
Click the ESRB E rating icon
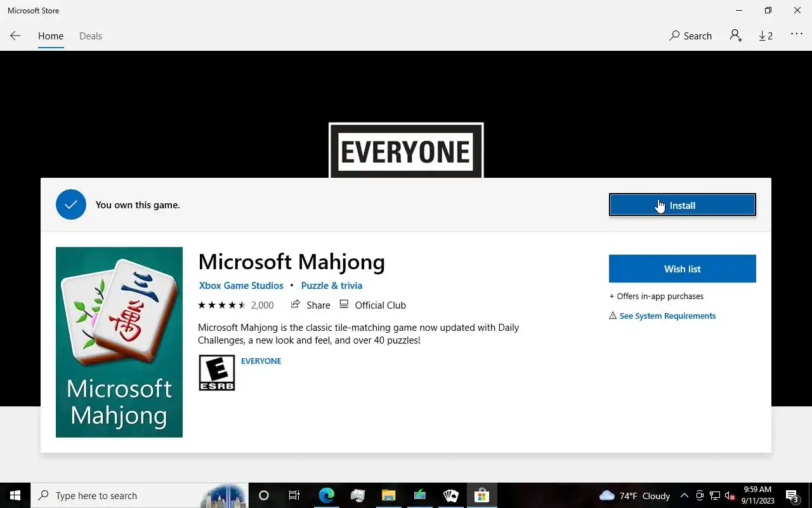pos(217,372)
